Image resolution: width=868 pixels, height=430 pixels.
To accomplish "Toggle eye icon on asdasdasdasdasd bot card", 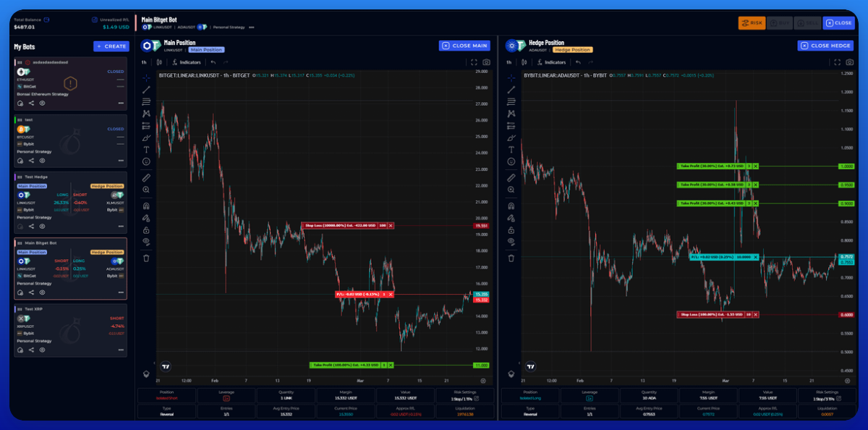I will click(43, 104).
